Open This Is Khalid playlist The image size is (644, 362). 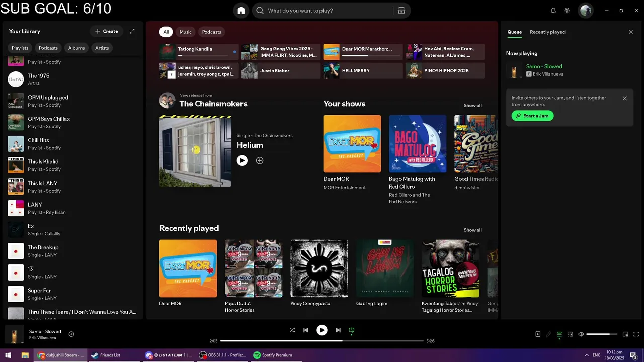pyautogui.click(x=73, y=165)
